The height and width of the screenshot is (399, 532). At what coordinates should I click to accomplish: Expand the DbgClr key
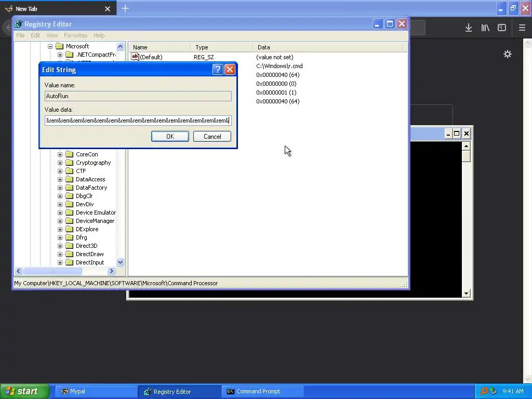pyautogui.click(x=60, y=196)
